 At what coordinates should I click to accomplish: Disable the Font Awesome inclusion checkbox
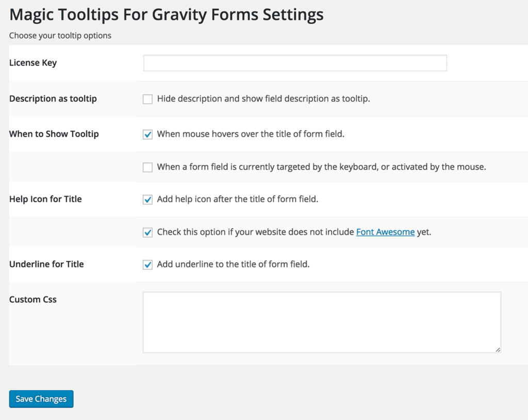(147, 232)
